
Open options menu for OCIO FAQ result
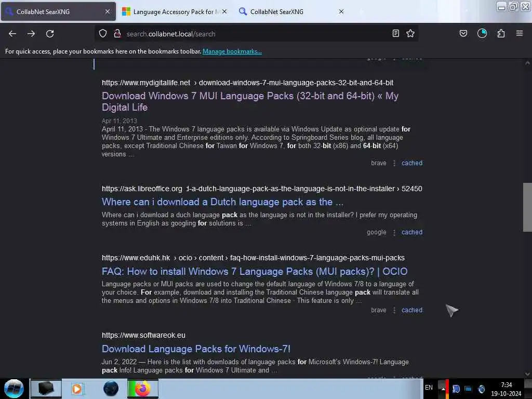tap(394, 310)
